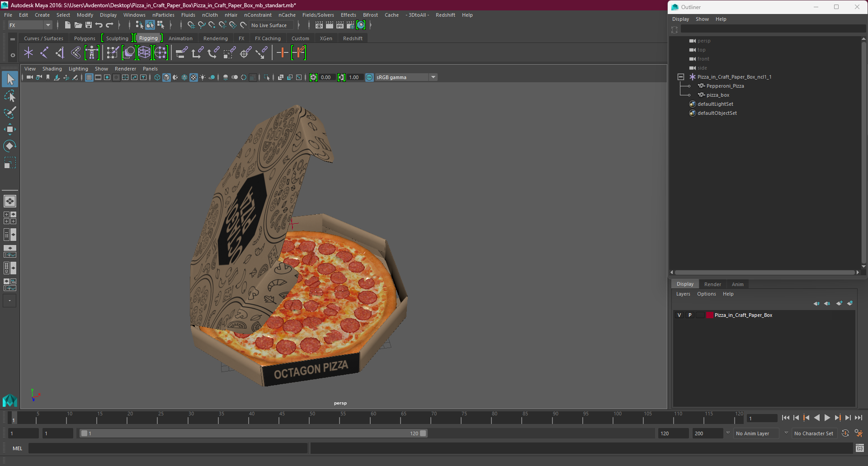Image resolution: width=868 pixels, height=466 pixels.
Task: Choose the Paint Selection tool
Action: pyautogui.click(x=9, y=113)
